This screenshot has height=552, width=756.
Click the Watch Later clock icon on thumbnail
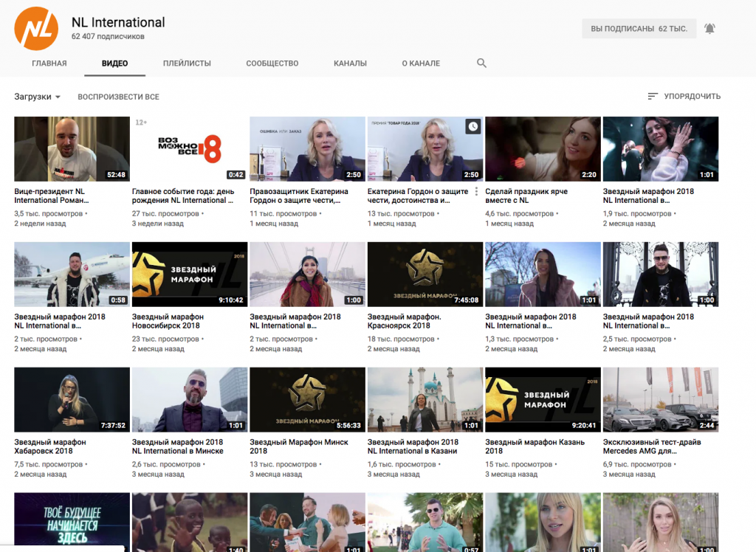coord(473,126)
